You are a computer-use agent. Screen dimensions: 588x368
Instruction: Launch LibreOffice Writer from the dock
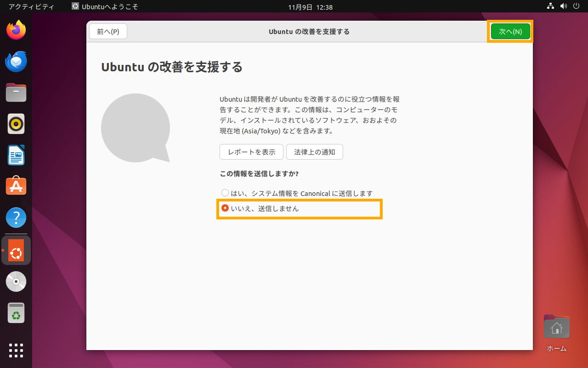(x=16, y=155)
